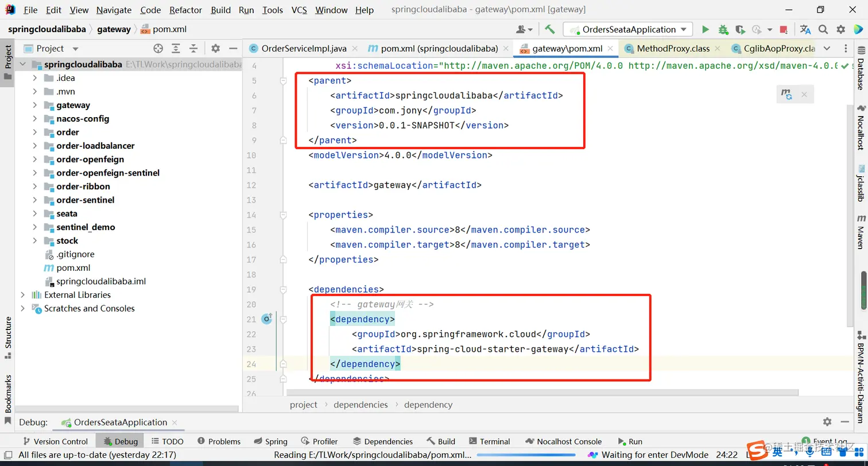Fold the parent tag at line 5
This screenshot has height=466, width=868.
[283, 81]
